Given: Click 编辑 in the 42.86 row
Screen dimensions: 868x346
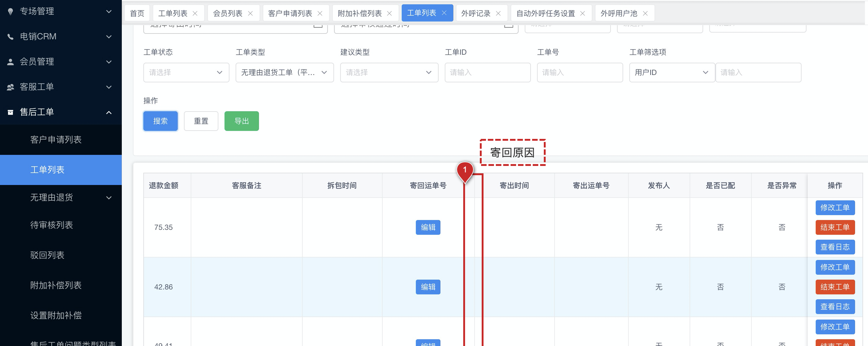Looking at the screenshot, I should [x=428, y=287].
